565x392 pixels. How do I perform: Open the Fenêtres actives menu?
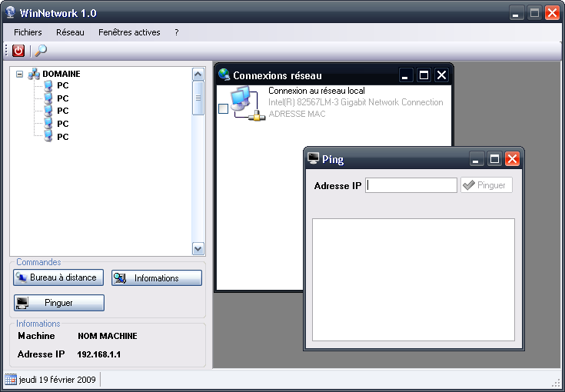tap(129, 32)
